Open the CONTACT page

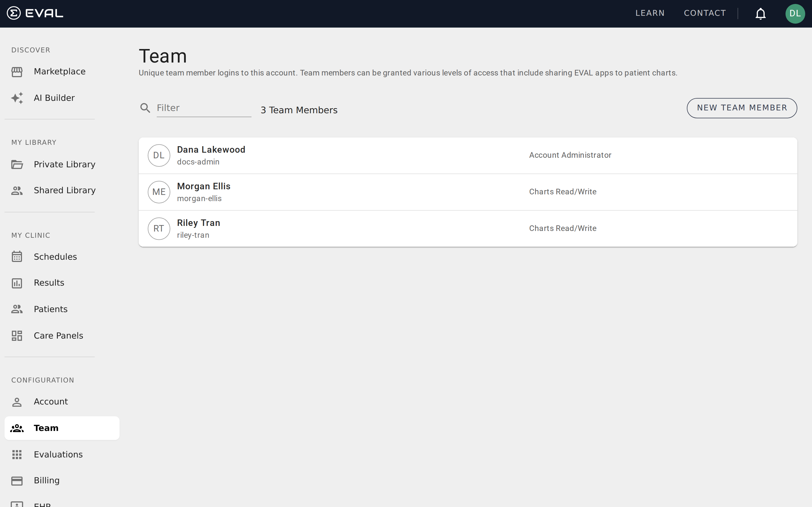pos(705,13)
